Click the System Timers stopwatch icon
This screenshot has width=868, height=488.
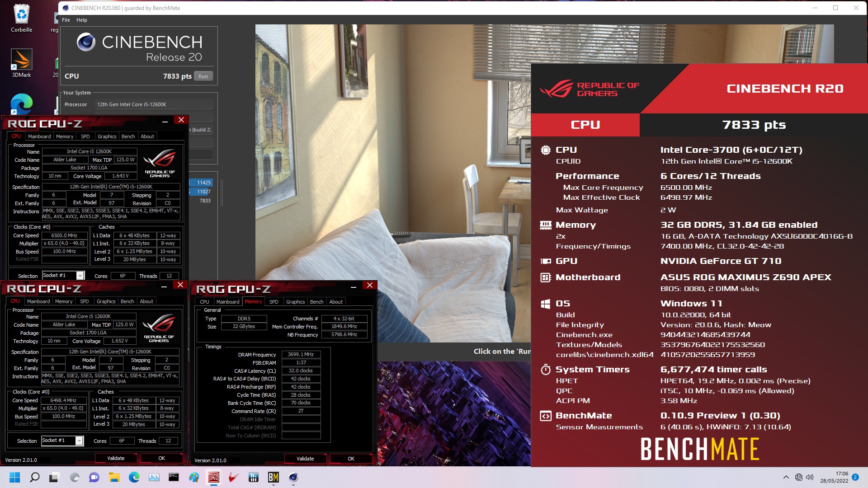click(x=546, y=370)
